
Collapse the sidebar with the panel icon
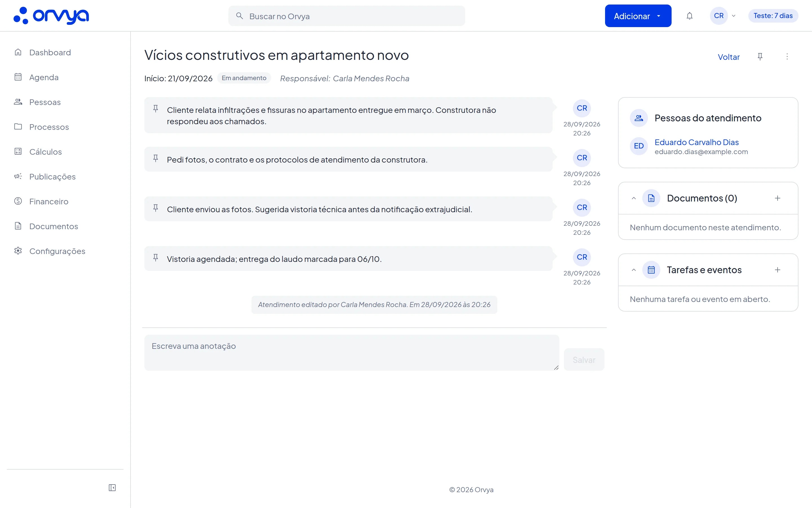112,487
